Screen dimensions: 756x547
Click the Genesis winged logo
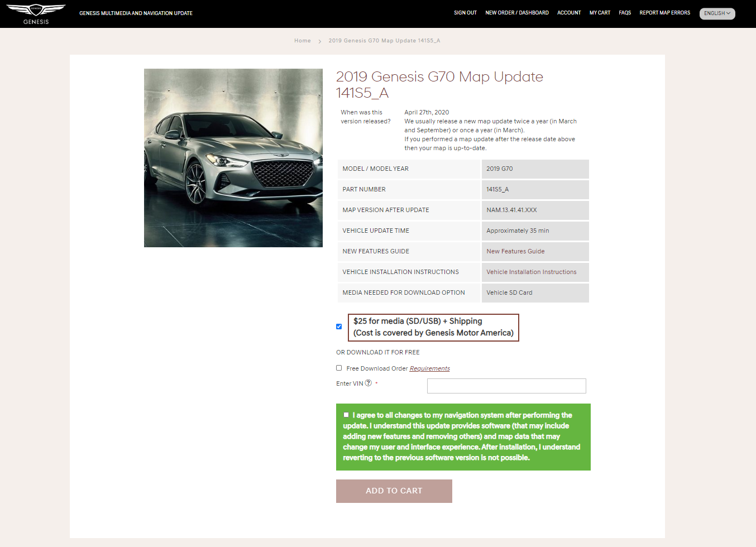pyautogui.click(x=36, y=14)
